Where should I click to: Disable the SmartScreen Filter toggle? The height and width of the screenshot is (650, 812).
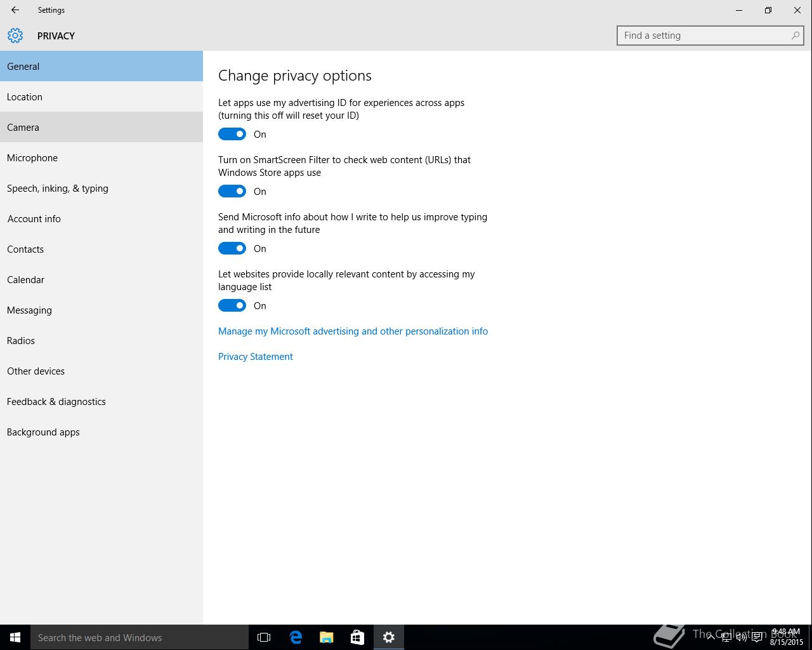point(232,191)
